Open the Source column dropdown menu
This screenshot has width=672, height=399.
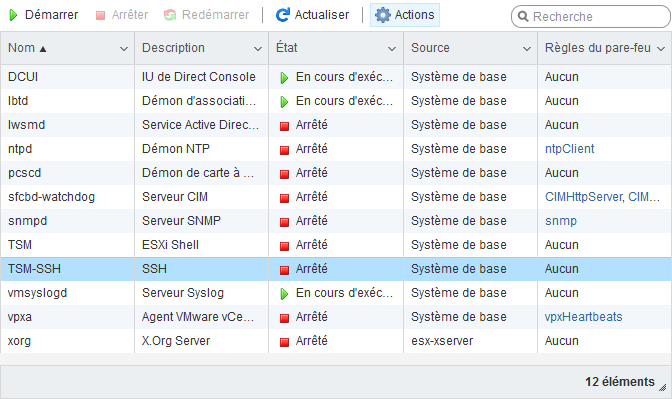coord(527,49)
